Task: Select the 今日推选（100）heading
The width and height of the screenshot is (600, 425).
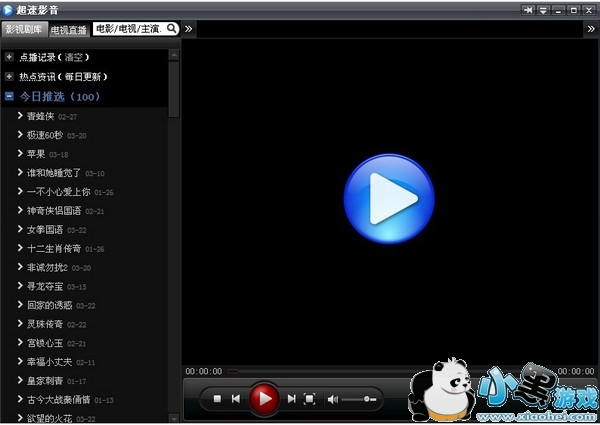Action: click(60, 96)
